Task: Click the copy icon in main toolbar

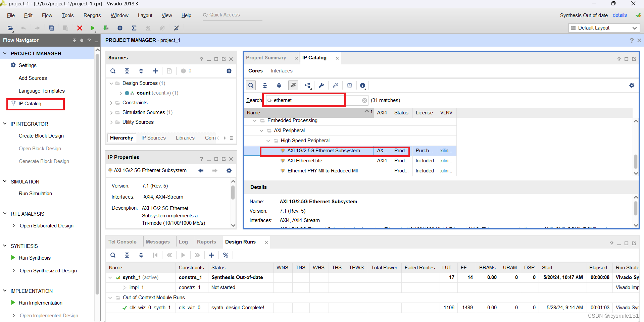Action: point(51,28)
